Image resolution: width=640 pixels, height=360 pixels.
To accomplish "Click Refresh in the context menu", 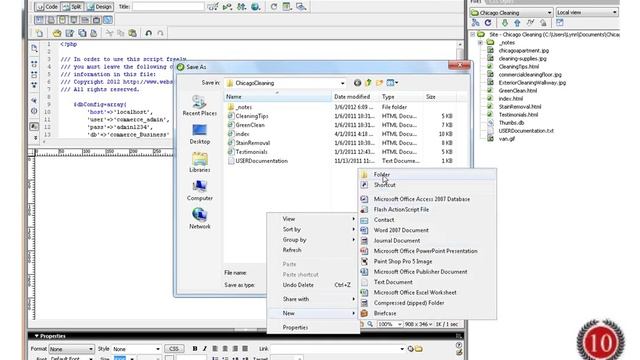I will coord(313,250).
